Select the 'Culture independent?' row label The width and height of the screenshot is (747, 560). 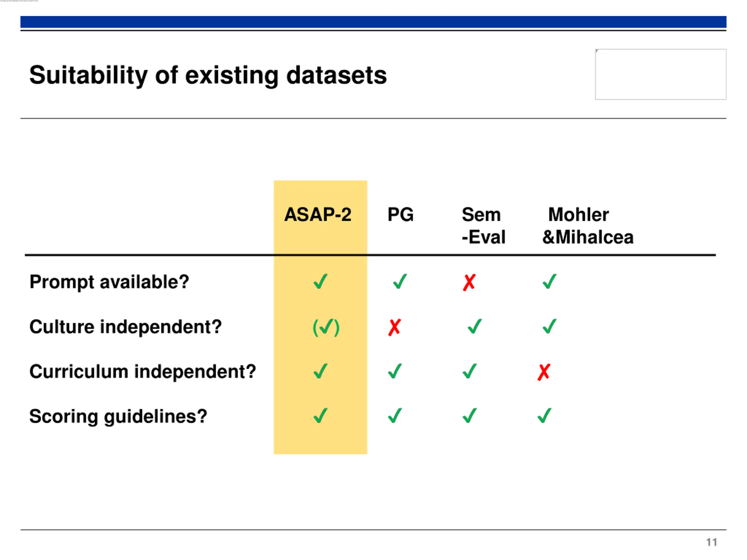point(126,327)
